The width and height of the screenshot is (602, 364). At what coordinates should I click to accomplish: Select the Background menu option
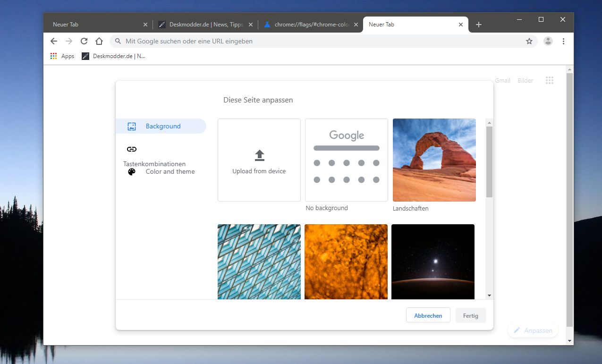[161, 126]
